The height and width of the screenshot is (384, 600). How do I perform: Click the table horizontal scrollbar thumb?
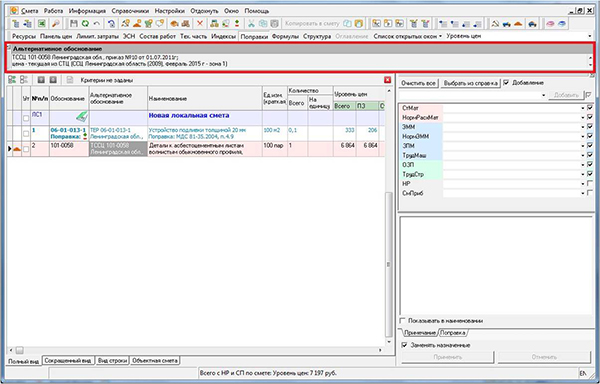click(20, 350)
